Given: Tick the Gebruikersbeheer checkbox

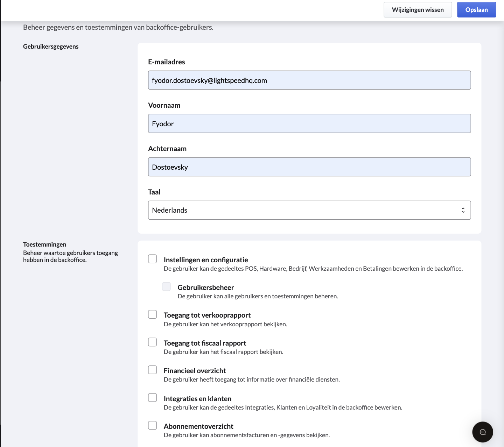Looking at the screenshot, I should (x=166, y=286).
